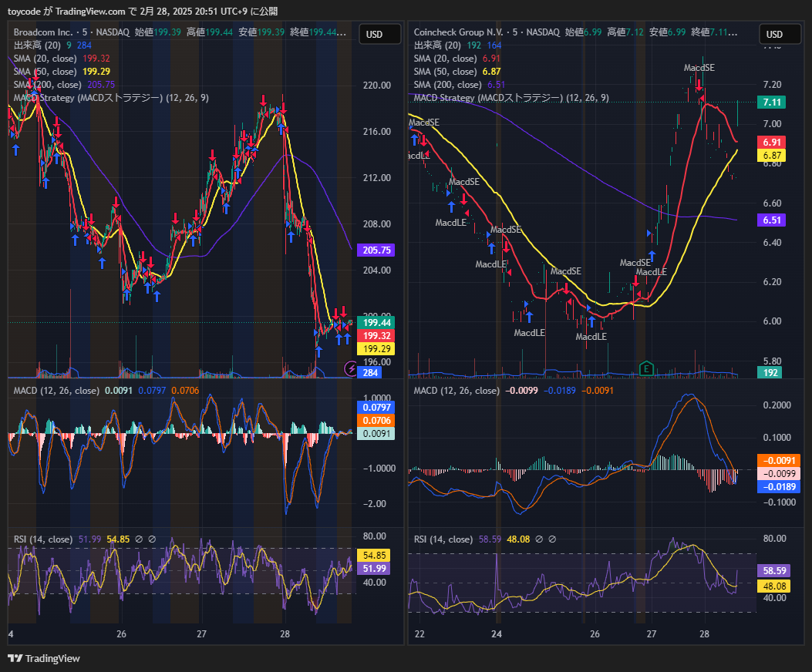This screenshot has width=812, height=672.
Task: Click the pink −0.0099 axis label
Action: 780,474
